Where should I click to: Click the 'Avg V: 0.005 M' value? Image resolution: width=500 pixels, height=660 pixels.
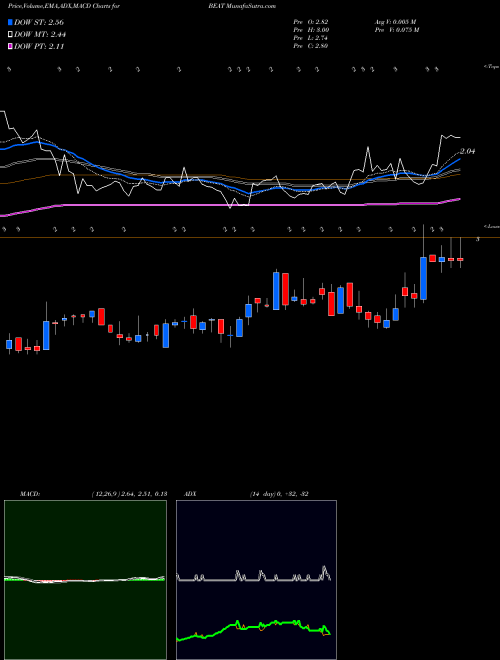tap(395, 22)
